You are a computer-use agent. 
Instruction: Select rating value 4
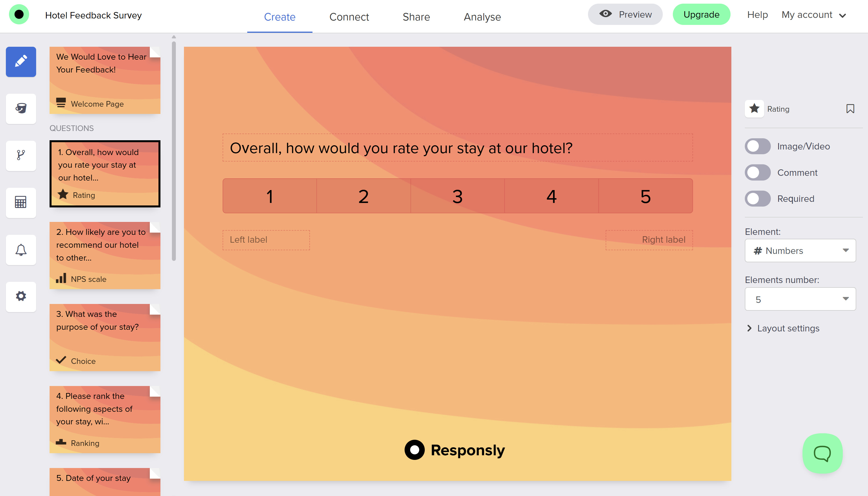552,196
